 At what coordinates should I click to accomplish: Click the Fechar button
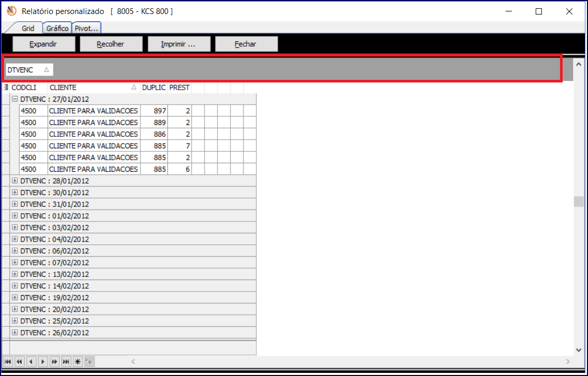(247, 44)
